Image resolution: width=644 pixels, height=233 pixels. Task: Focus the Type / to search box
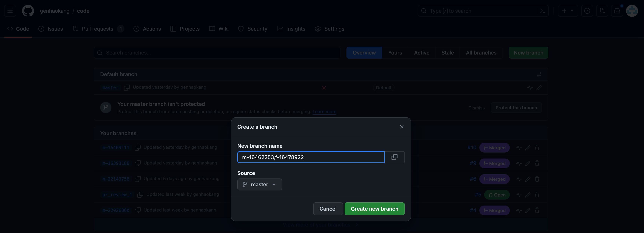coord(483,11)
